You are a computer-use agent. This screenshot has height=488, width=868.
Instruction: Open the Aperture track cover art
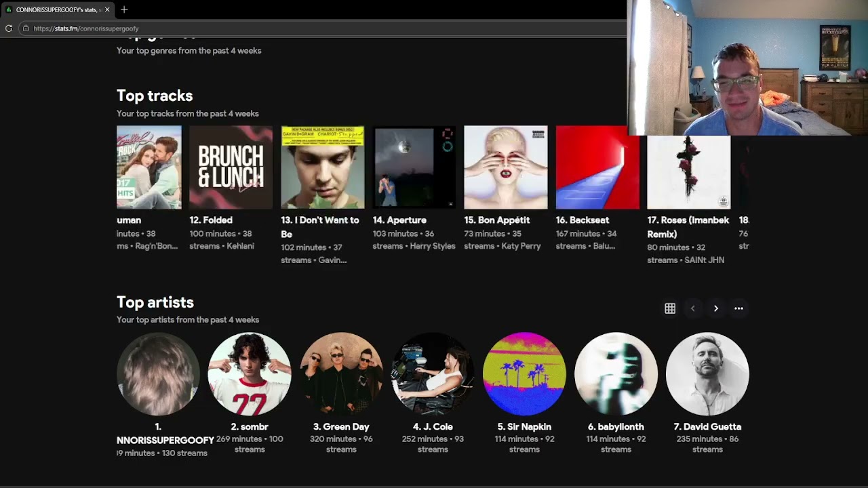click(x=414, y=167)
